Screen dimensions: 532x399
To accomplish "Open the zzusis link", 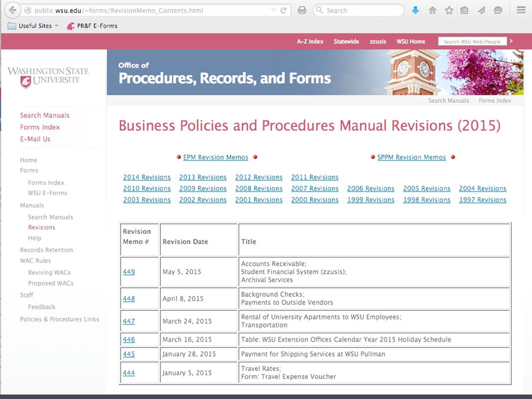I will coord(378,41).
